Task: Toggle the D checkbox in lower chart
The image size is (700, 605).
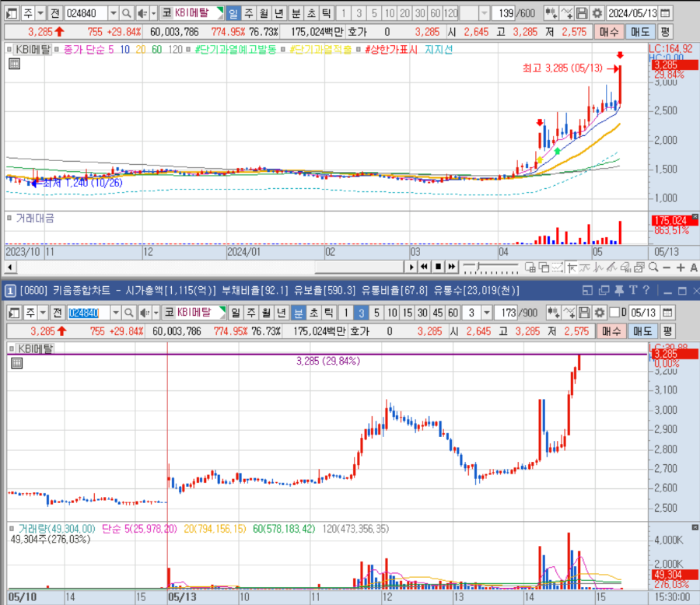Action: coord(614,313)
